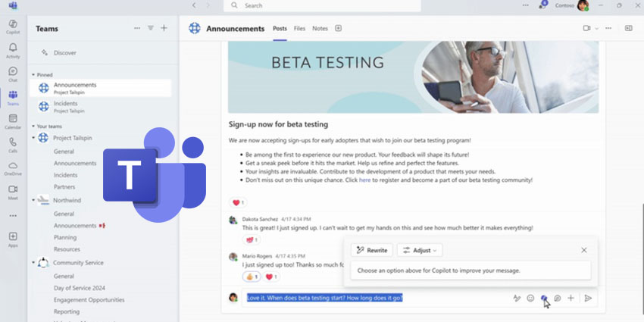Toggle the reaction on Dakota Sanchez's reply

tap(252, 240)
